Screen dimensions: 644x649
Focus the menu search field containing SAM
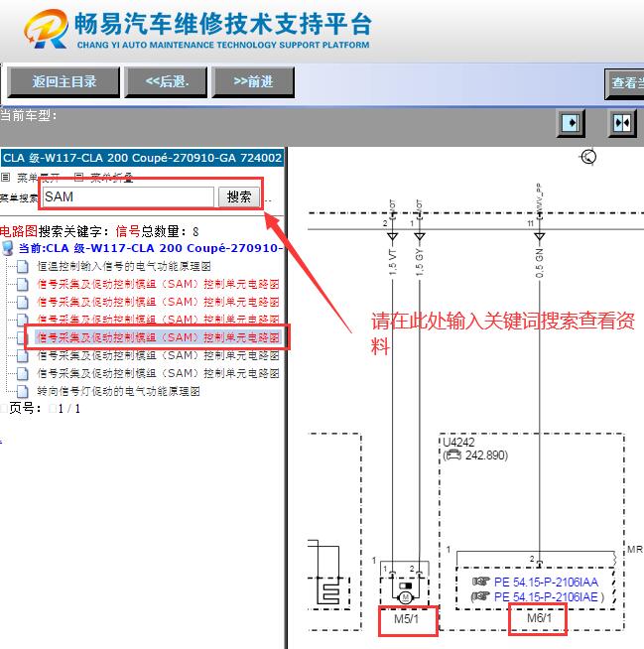coord(128,196)
